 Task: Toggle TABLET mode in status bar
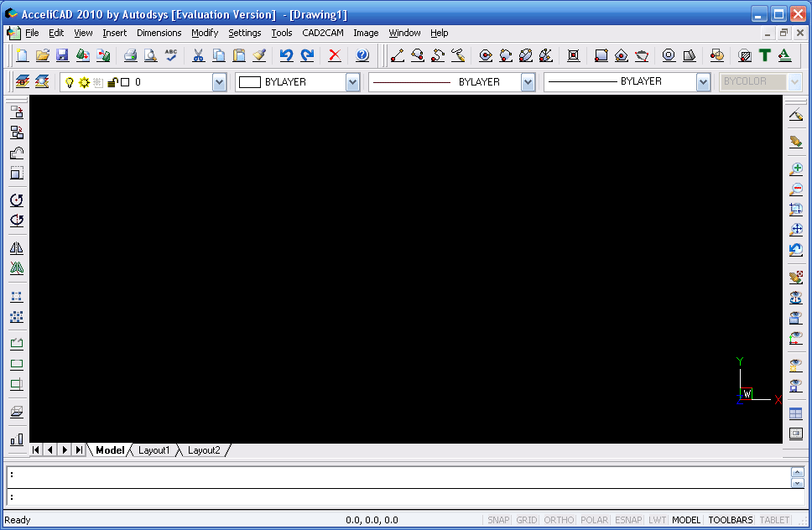click(774, 520)
